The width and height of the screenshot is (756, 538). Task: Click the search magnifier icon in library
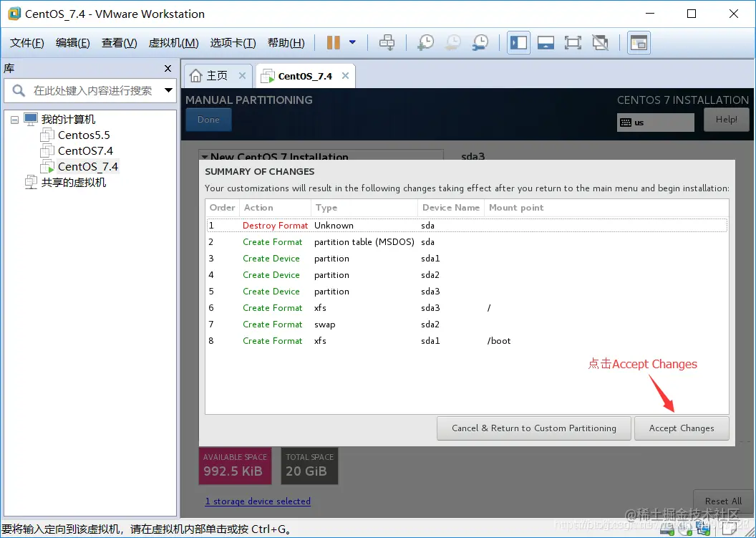[x=19, y=90]
